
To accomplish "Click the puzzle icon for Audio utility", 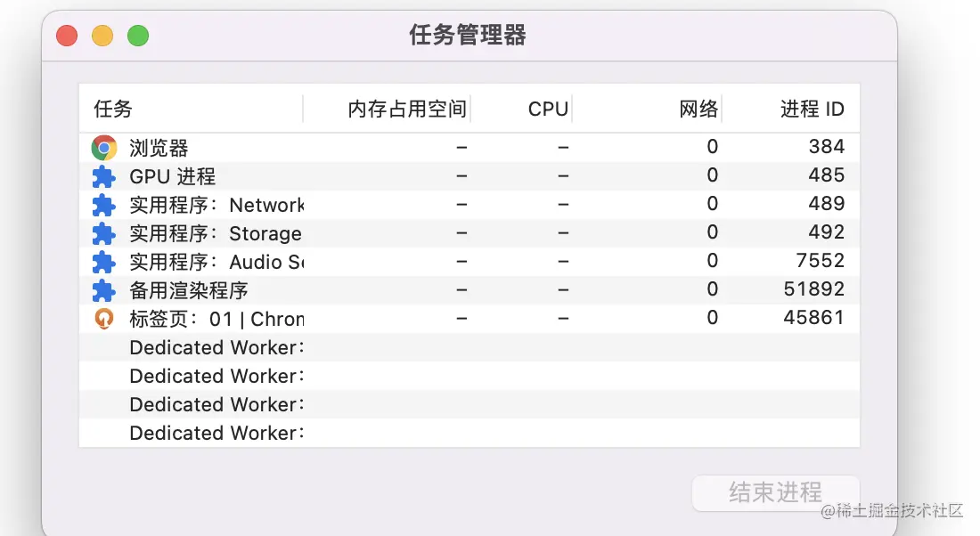I will pyautogui.click(x=104, y=262).
